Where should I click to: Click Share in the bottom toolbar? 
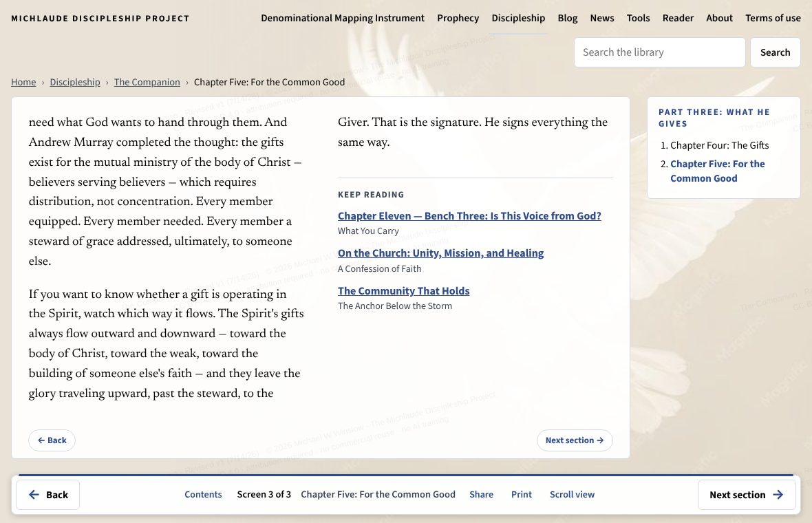point(481,495)
